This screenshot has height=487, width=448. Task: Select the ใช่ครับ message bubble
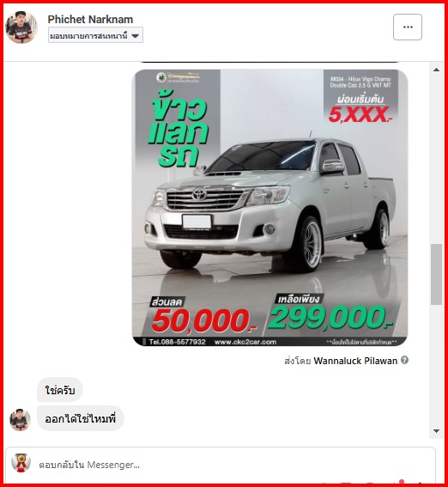coord(60,390)
